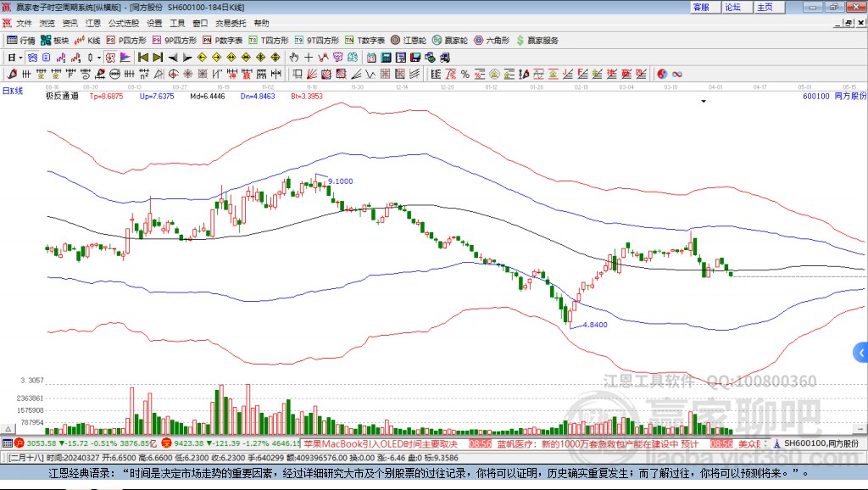Click the Tp=8.6875 indicator value
Image resolution: width=868 pixels, height=490 pixels.
(106, 97)
